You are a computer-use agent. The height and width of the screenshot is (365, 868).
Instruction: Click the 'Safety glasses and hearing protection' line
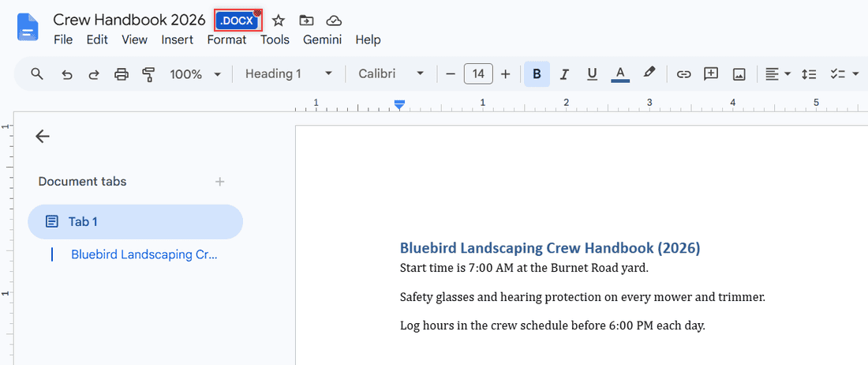pos(582,297)
